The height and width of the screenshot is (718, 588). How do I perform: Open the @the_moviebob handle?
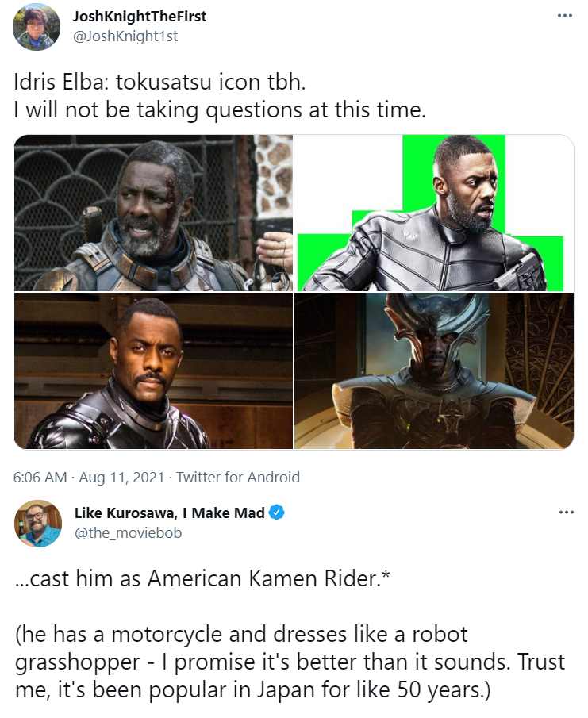(x=129, y=533)
